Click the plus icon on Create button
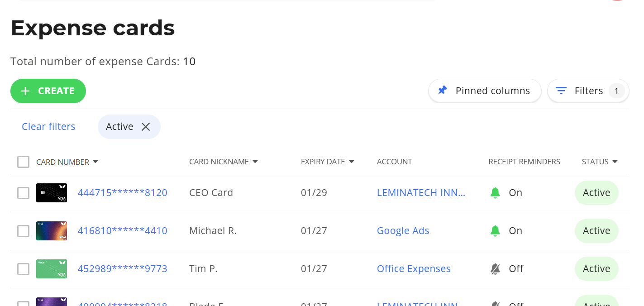This screenshot has width=644, height=306. pos(26,91)
